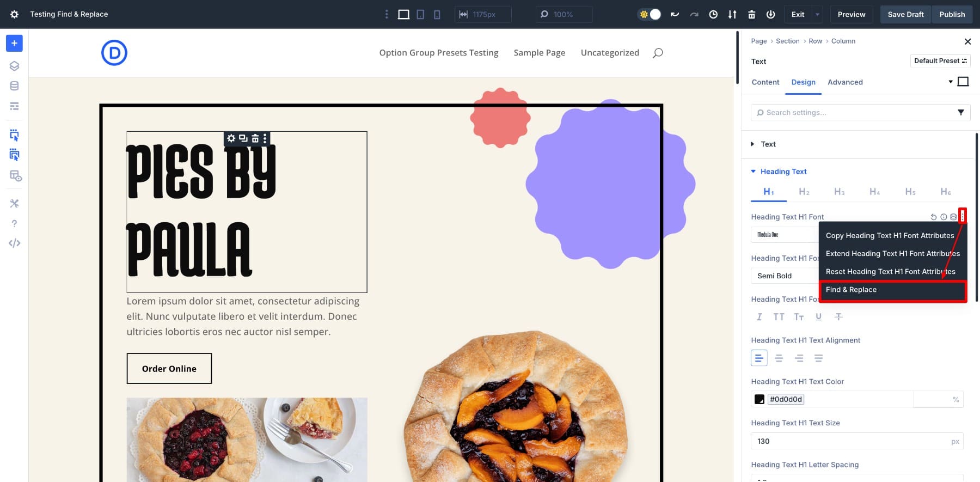Open the H1 text color swatch
Screen dimensions: 980x482
pos(759,400)
